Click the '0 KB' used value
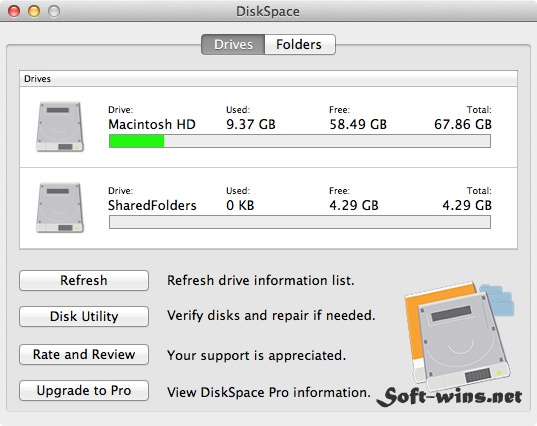This screenshot has height=426, width=537. pyautogui.click(x=240, y=205)
